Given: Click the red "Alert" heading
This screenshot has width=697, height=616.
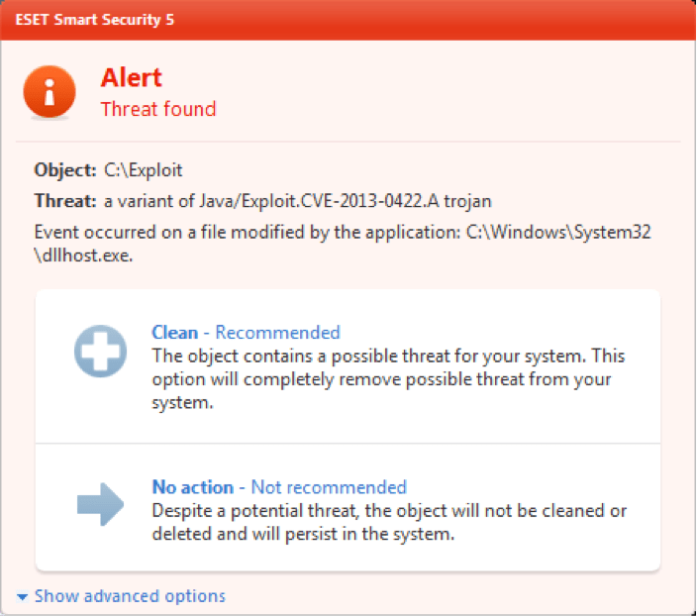Looking at the screenshot, I should click(x=131, y=77).
